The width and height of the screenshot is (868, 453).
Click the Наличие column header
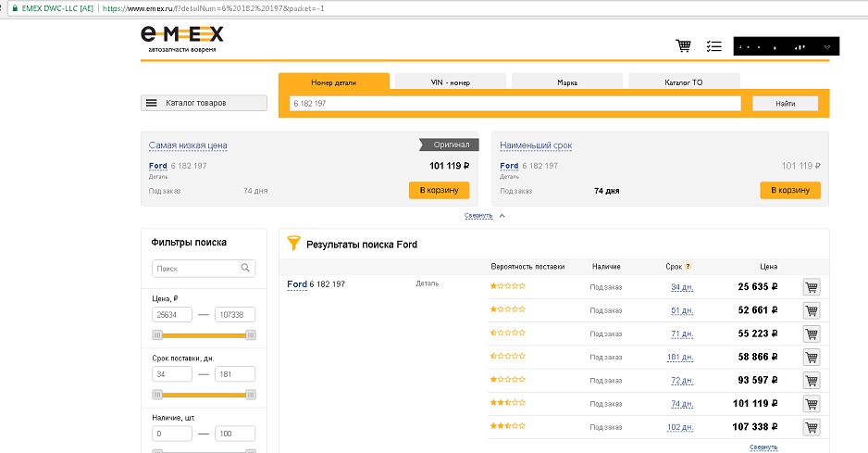tap(606, 267)
